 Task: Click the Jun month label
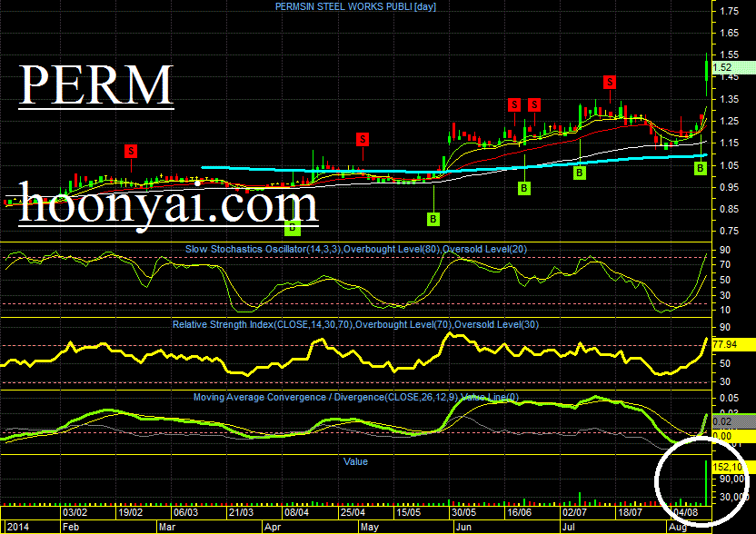(463, 527)
